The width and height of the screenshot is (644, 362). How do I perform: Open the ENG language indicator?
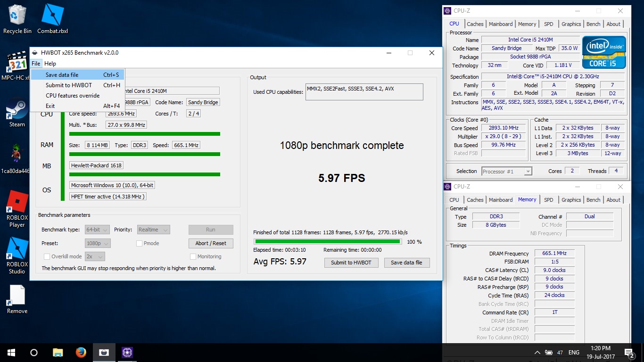(574, 353)
